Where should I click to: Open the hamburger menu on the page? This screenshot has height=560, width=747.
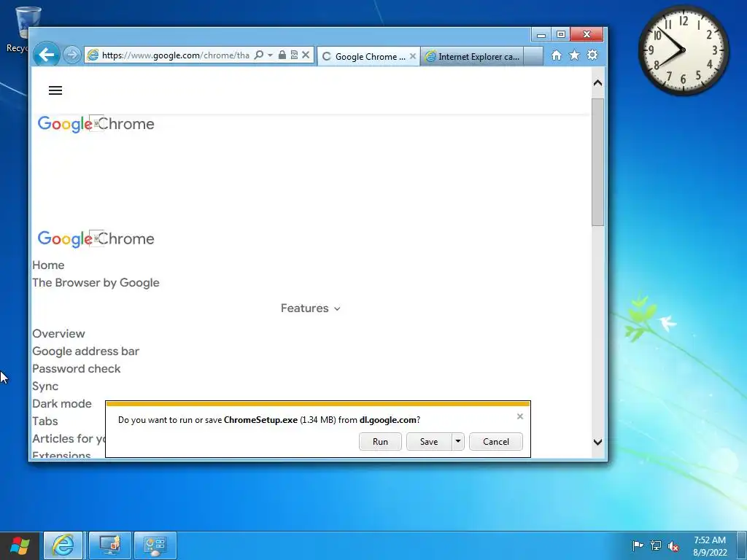[x=55, y=90]
